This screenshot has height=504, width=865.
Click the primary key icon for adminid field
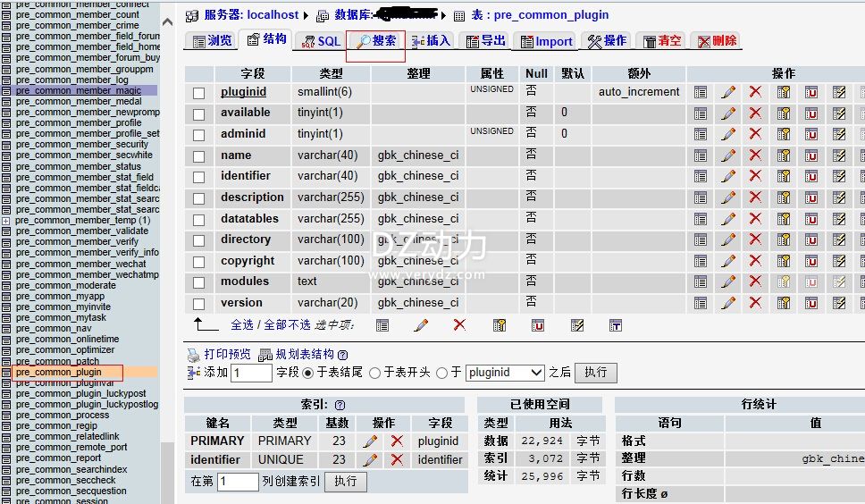[x=784, y=134]
